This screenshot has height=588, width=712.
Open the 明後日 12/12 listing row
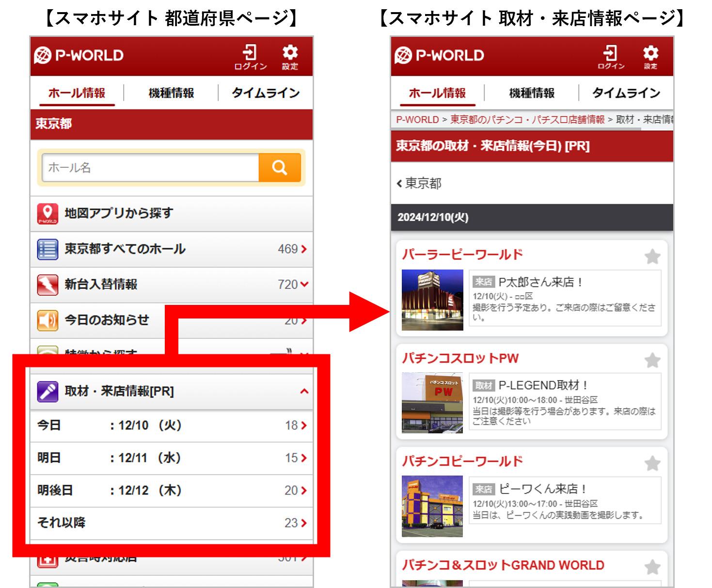coord(171,491)
